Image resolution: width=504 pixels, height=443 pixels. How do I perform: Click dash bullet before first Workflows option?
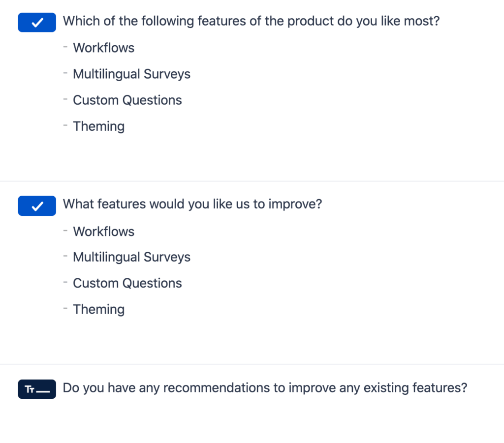tap(65, 47)
